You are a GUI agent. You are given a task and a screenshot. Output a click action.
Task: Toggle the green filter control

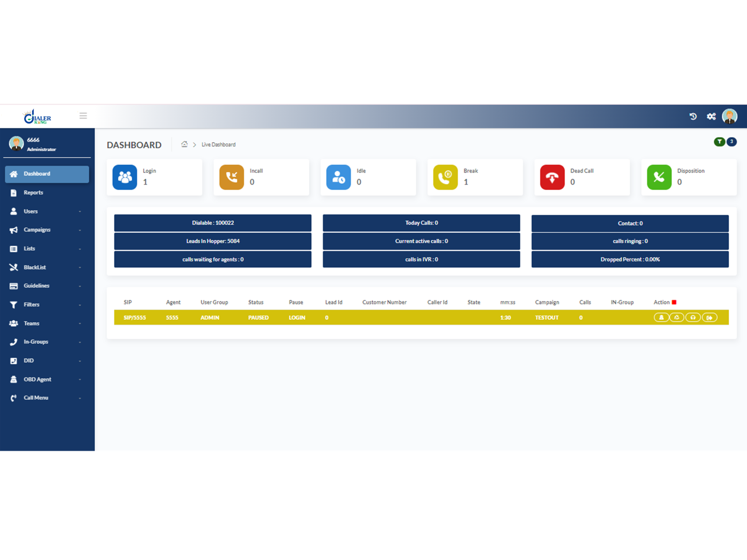point(719,141)
